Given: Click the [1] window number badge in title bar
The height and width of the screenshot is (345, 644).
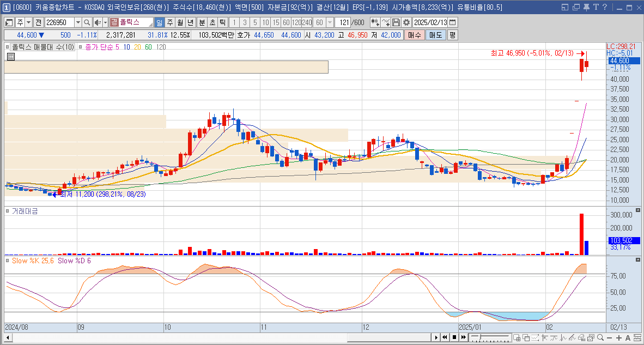Looking at the screenshot, I should pos(7,7).
